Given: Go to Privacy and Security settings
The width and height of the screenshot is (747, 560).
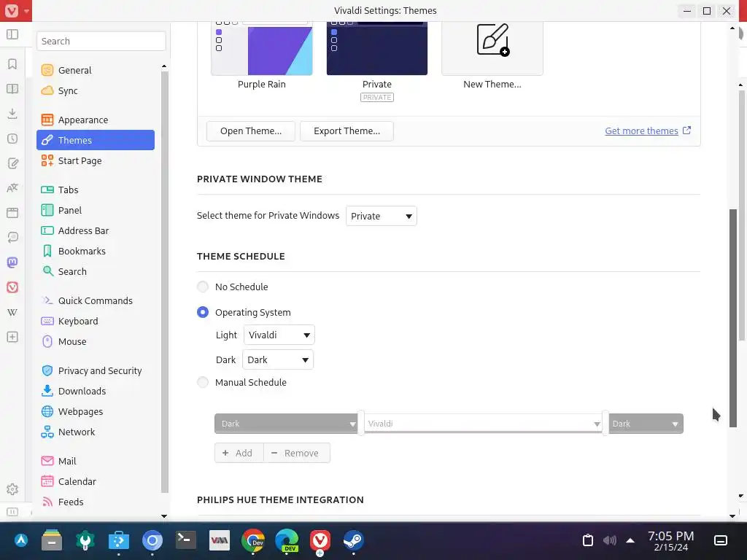Looking at the screenshot, I should point(96,370).
